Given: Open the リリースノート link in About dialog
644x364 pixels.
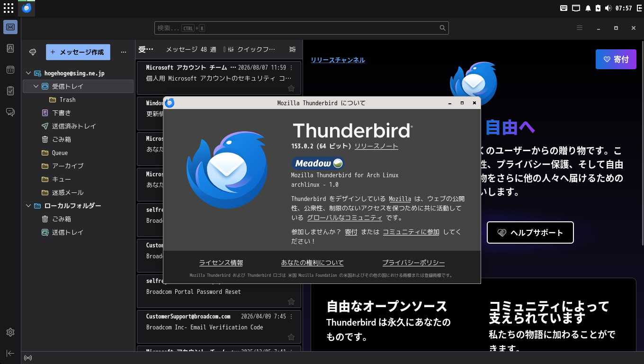Looking at the screenshot, I should (376, 146).
